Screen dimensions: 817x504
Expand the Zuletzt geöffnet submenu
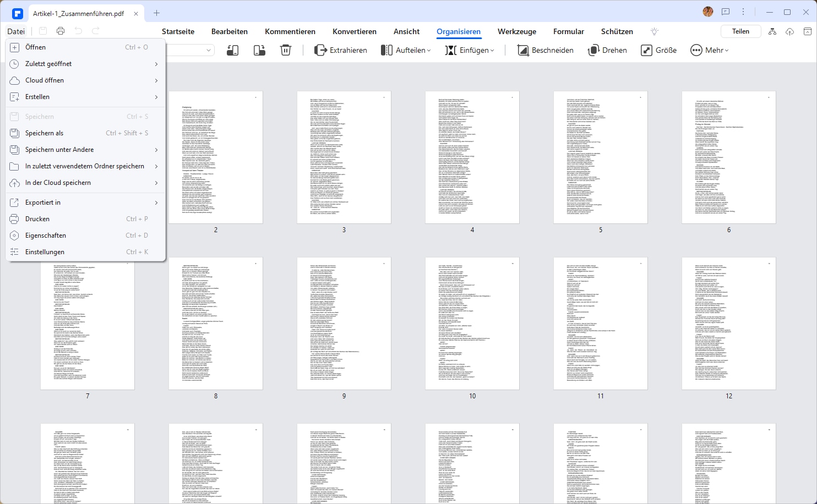tap(85, 64)
